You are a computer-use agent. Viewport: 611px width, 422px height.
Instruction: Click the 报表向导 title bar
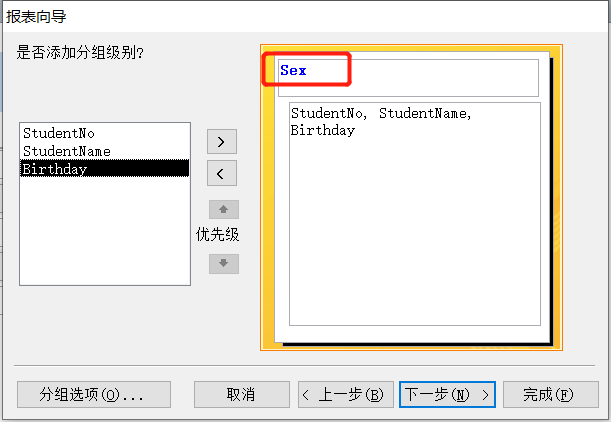(x=44, y=15)
